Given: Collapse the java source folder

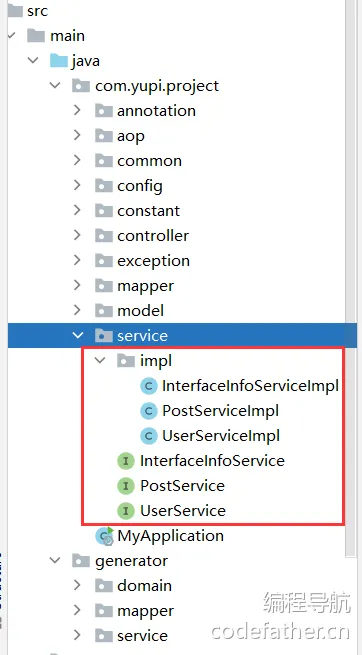Looking at the screenshot, I should point(33,61).
